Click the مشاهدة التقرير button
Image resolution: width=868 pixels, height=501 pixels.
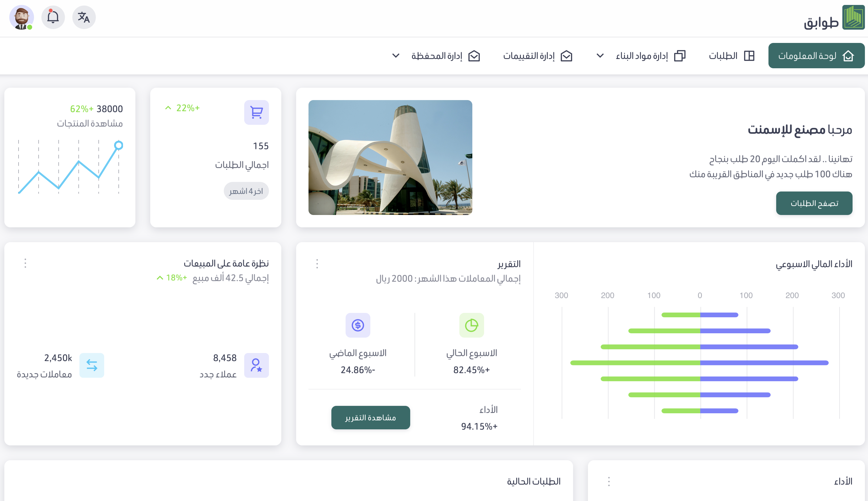[x=370, y=417]
